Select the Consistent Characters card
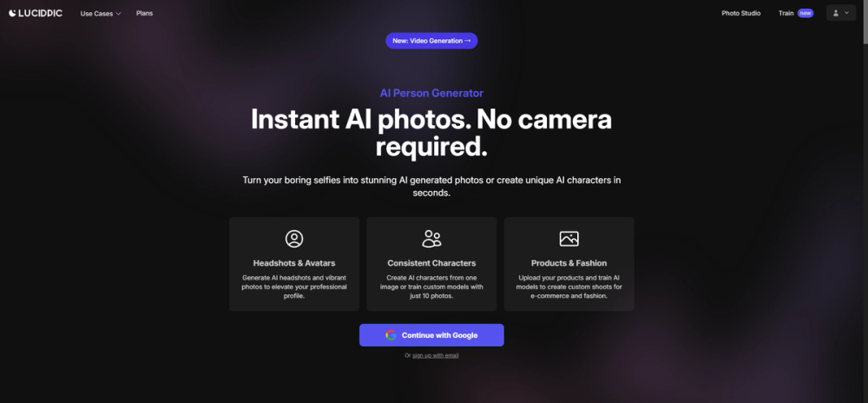Image resolution: width=868 pixels, height=403 pixels. click(431, 264)
